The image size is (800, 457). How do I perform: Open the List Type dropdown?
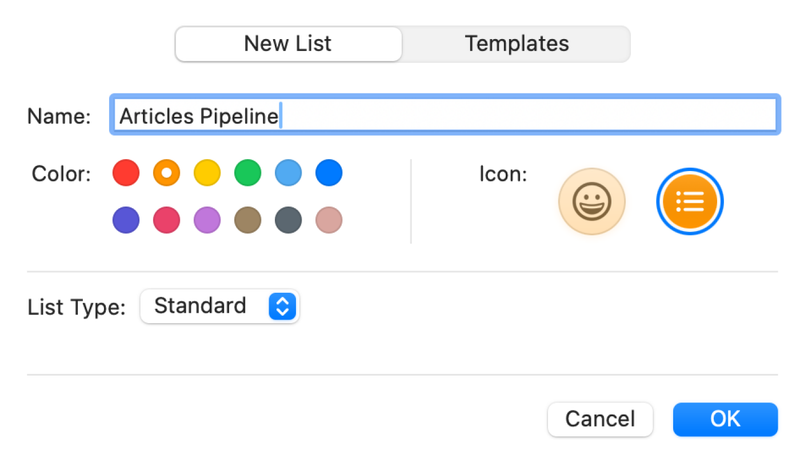coord(220,306)
